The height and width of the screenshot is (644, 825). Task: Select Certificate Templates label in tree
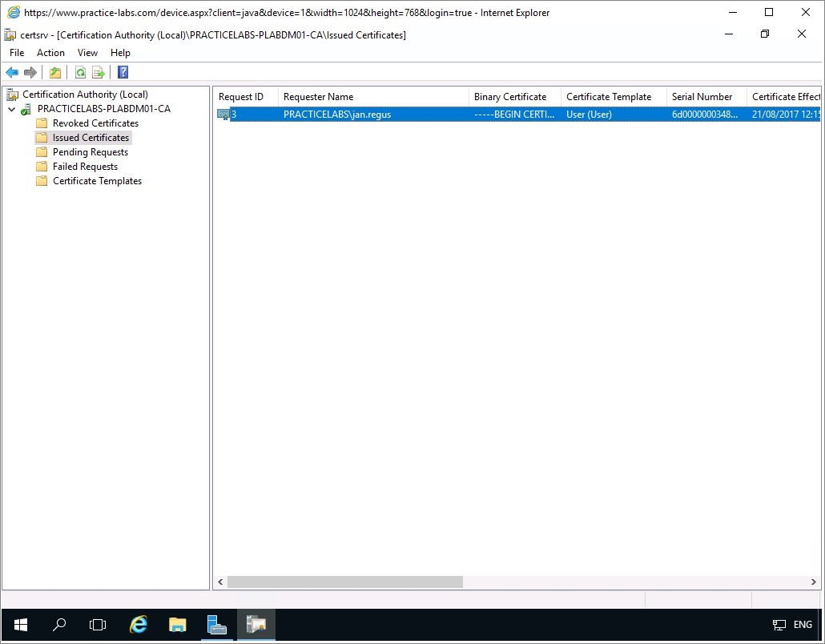pos(97,181)
